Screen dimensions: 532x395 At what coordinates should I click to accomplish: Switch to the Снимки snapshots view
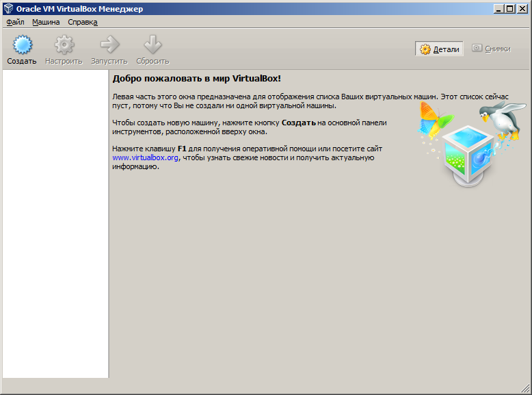[x=491, y=49]
